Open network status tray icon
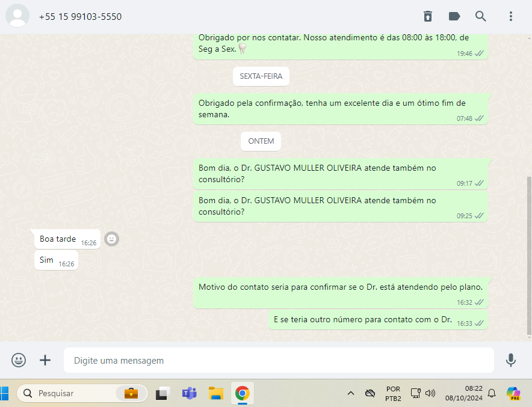Image resolution: width=532 pixels, height=407 pixels. (416, 393)
